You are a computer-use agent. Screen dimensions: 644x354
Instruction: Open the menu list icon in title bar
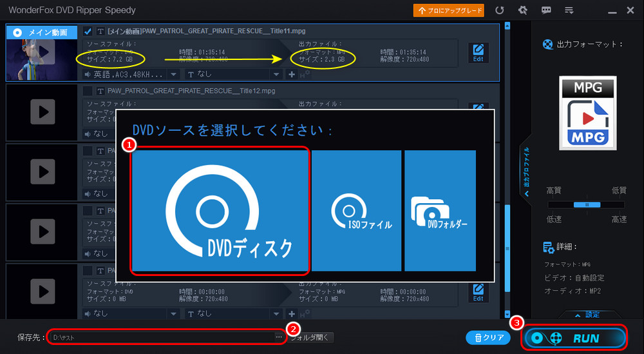(569, 10)
